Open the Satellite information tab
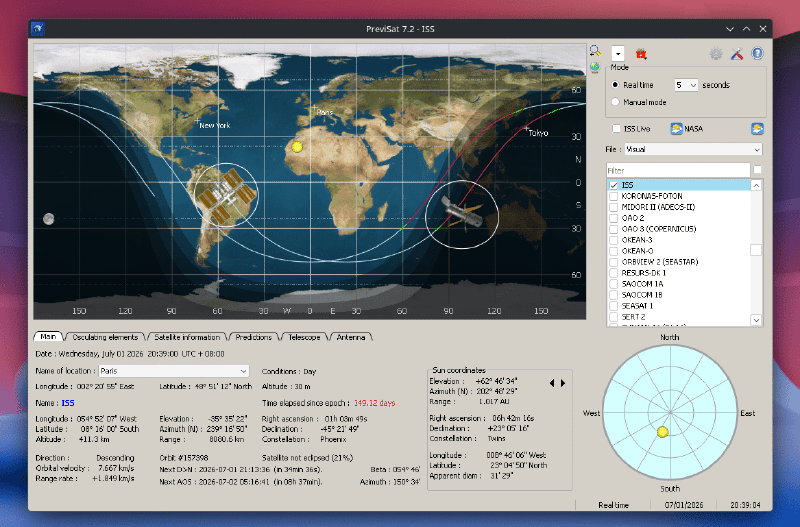 click(187, 337)
